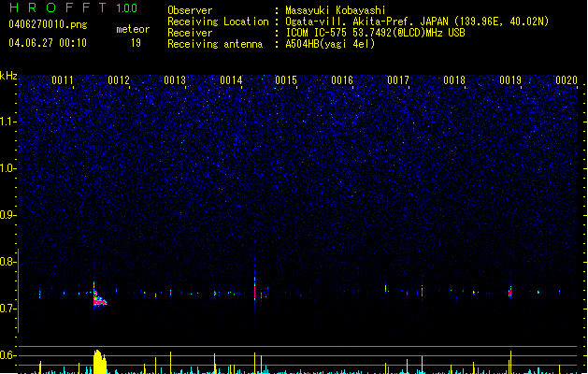Click the date stamp 04.06.27 00:10
Screen dimensions: 588x374
pos(48,43)
